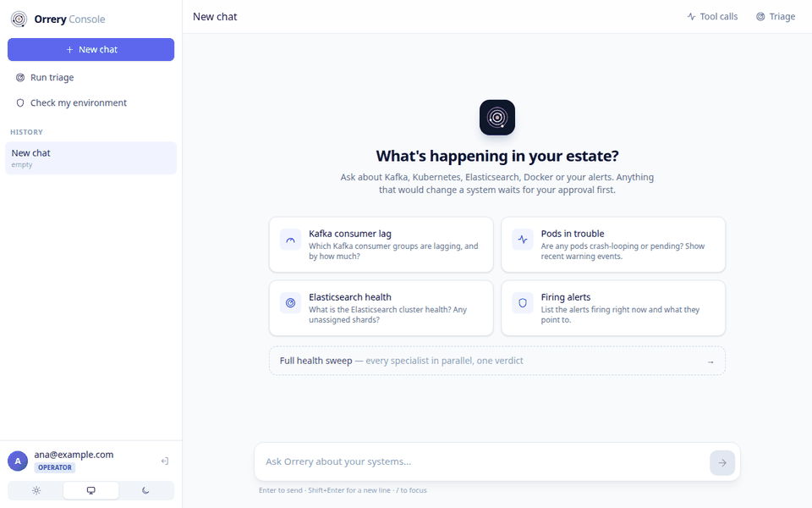Click the HISTORY section label
812x508 pixels.
pos(26,132)
